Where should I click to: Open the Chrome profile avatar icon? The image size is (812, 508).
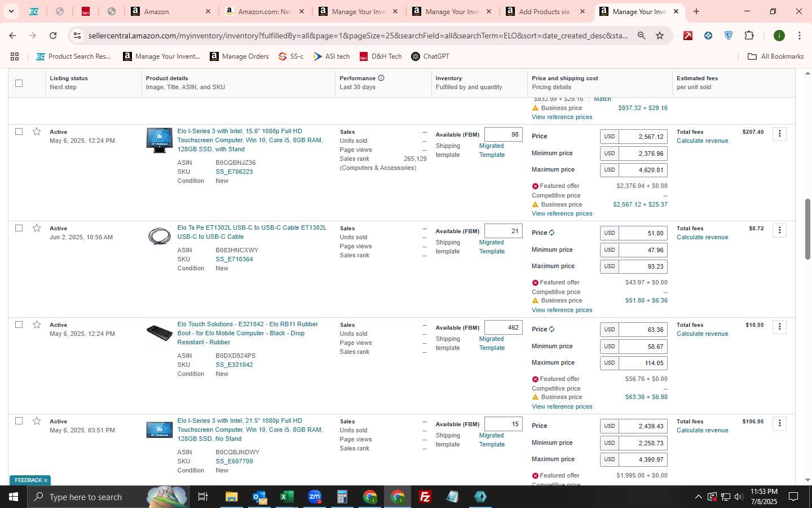pos(779,36)
